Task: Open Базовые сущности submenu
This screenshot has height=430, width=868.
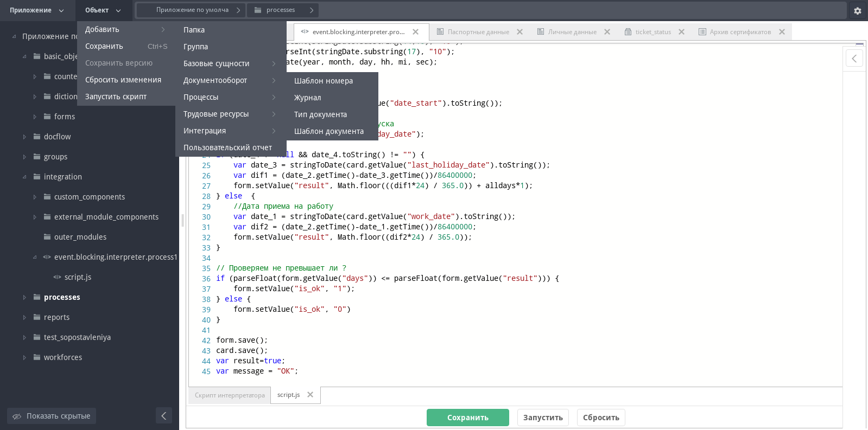Action: click(x=231, y=63)
